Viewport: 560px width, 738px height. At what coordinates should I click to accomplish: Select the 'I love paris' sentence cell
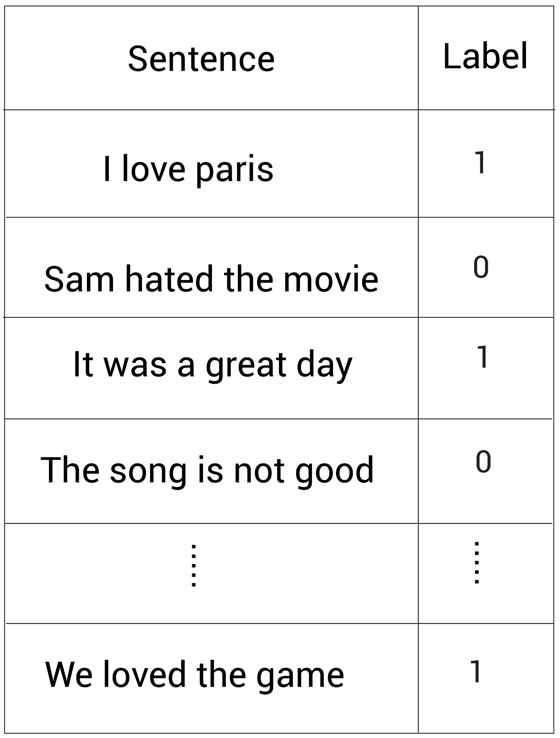pos(188,168)
